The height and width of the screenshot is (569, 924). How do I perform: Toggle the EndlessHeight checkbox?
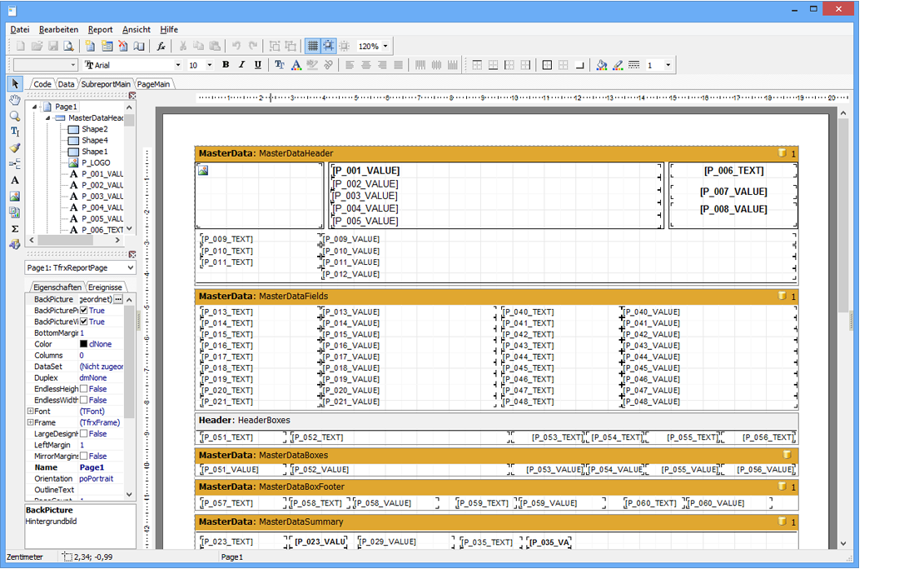click(84, 389)
